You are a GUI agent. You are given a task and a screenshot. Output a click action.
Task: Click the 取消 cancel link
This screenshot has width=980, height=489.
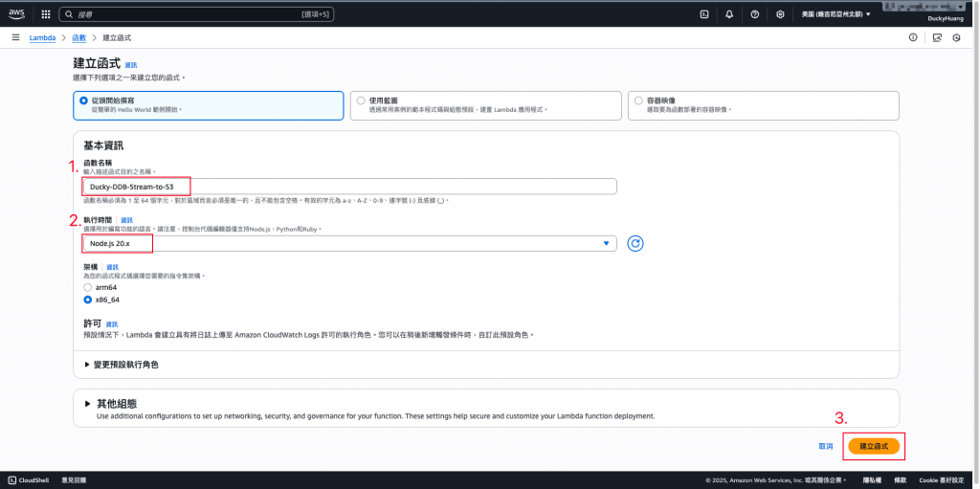(826, 447)
